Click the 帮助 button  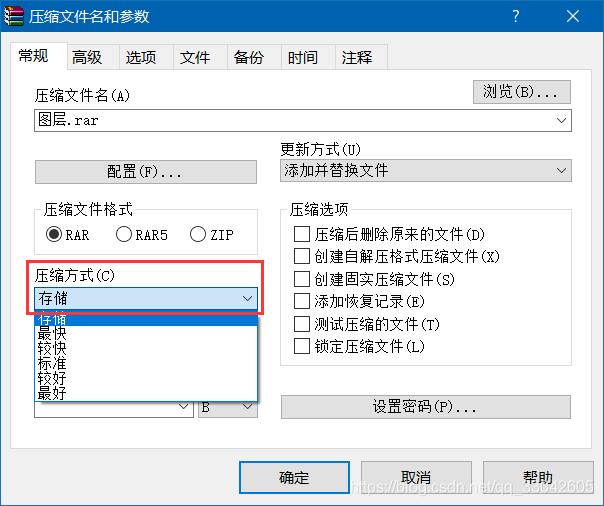coord(538,478)
